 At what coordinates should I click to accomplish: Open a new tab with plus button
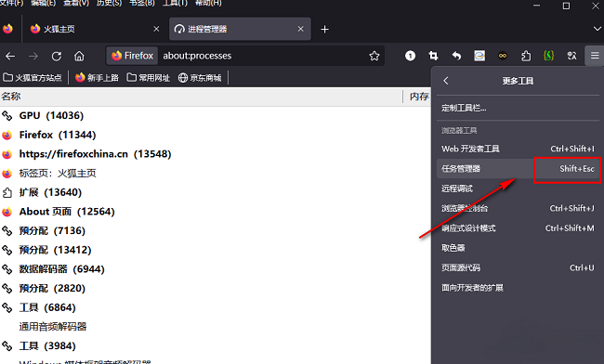pyautogui.click(x=324, y=29)
